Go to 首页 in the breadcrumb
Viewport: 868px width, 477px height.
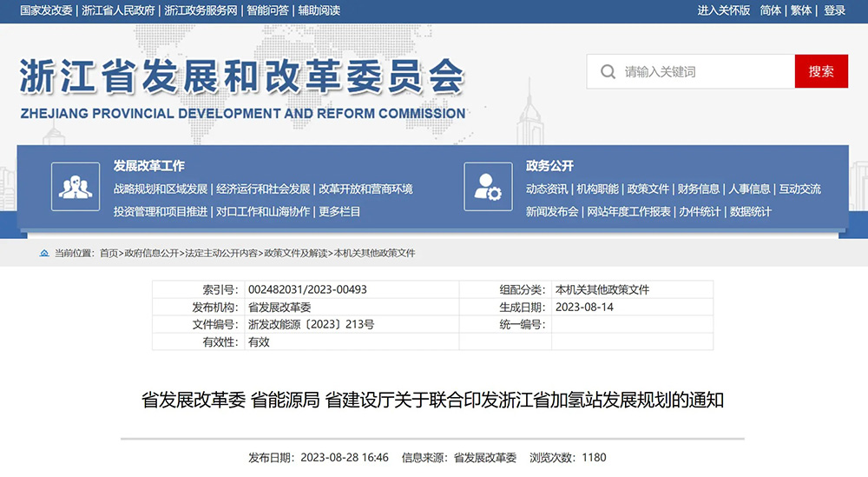coord(108,253)
